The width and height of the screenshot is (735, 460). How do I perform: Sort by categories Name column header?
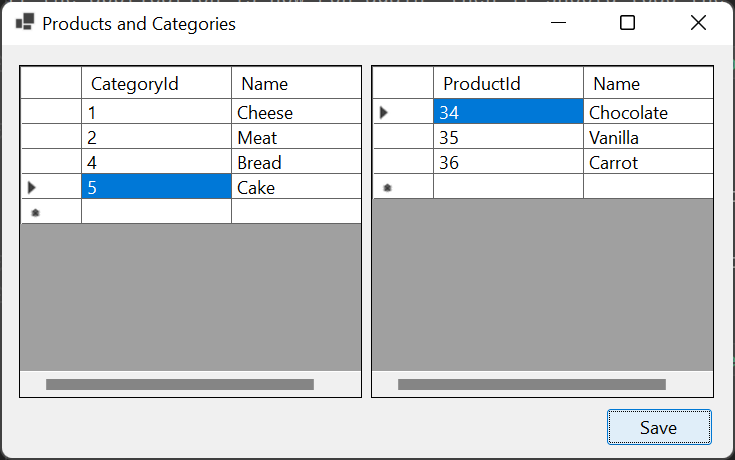[x=295, y=84]
